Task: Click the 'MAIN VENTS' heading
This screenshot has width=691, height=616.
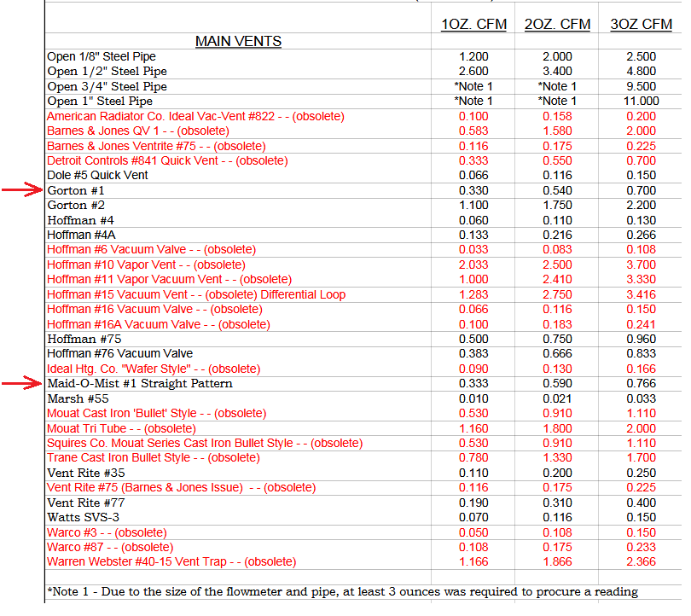Action: pos(238,41)
